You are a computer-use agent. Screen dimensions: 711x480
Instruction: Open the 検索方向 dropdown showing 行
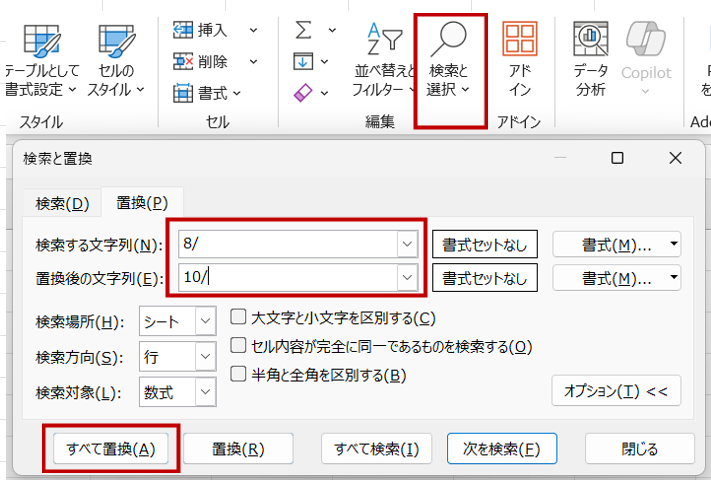tap(178, 357)
